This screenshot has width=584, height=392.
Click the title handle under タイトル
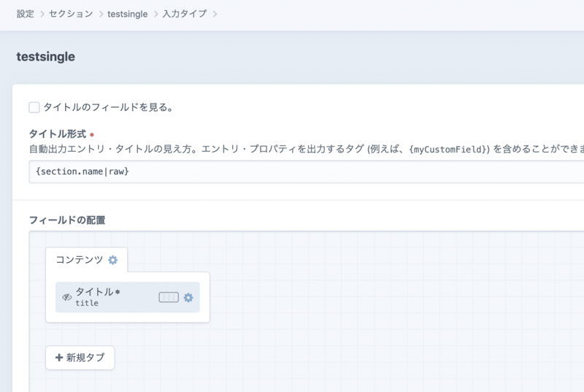click(87, 303)
